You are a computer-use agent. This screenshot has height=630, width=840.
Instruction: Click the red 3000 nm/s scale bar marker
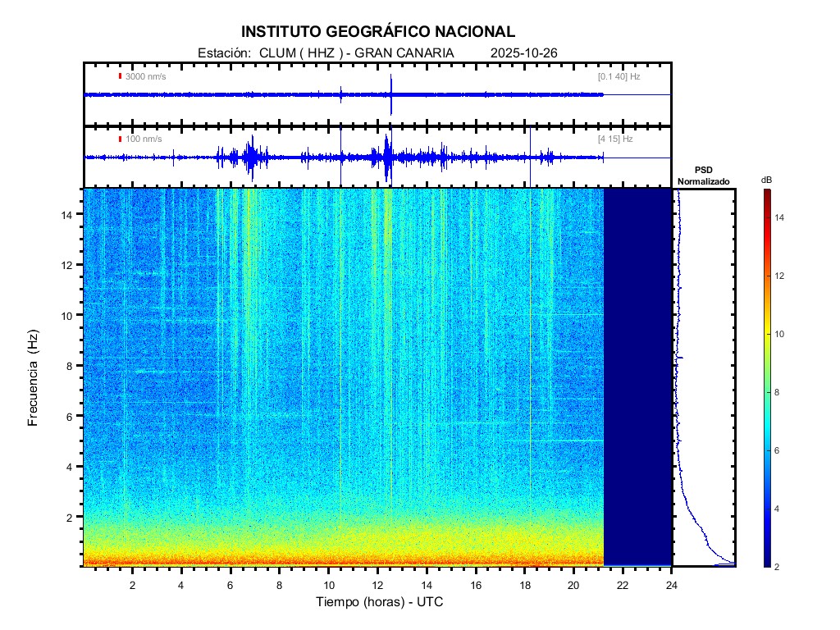tap(121, 76)
